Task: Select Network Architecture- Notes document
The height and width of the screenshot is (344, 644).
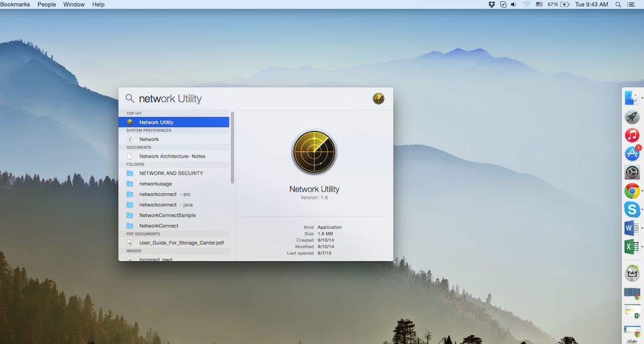Action: (x=174, y=156)
